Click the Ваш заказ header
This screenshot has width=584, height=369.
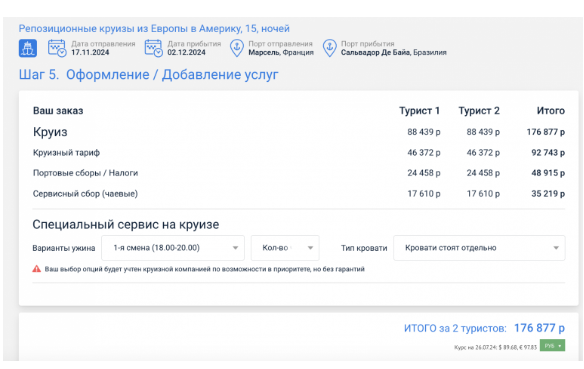[x=58, y=111]
